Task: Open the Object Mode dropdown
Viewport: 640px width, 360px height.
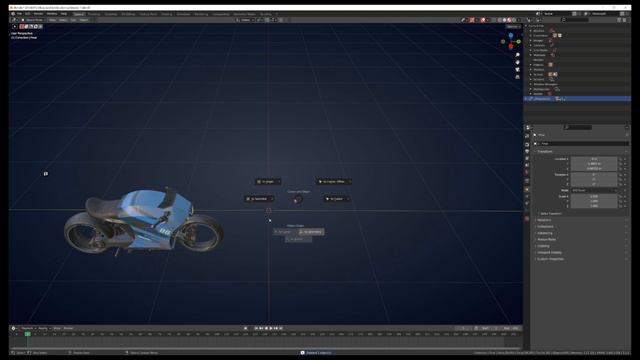Action: coord(32,20)
